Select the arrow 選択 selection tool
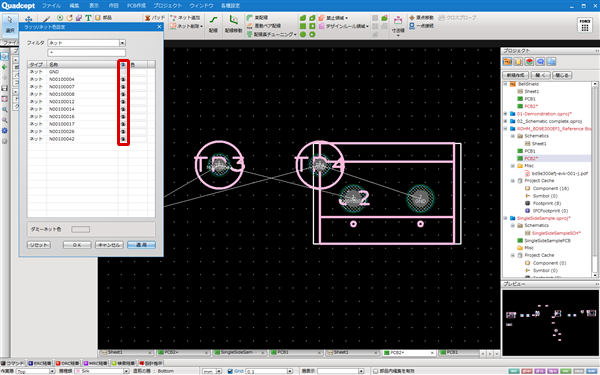 pos(10,24)
